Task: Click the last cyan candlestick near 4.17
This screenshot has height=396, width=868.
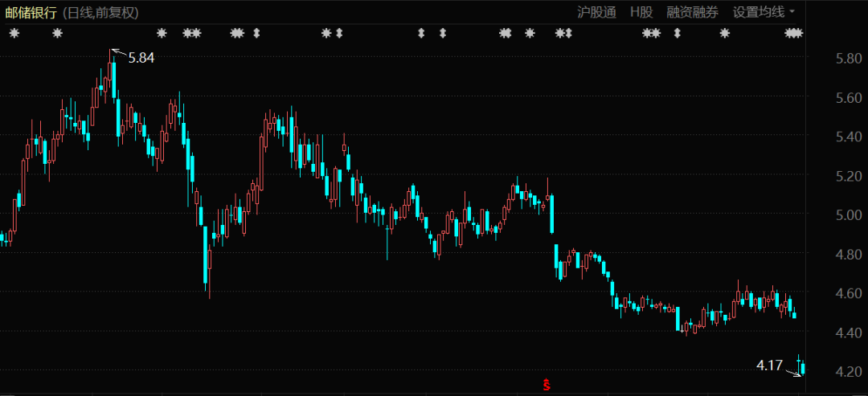Action: [x=803, y=369]
